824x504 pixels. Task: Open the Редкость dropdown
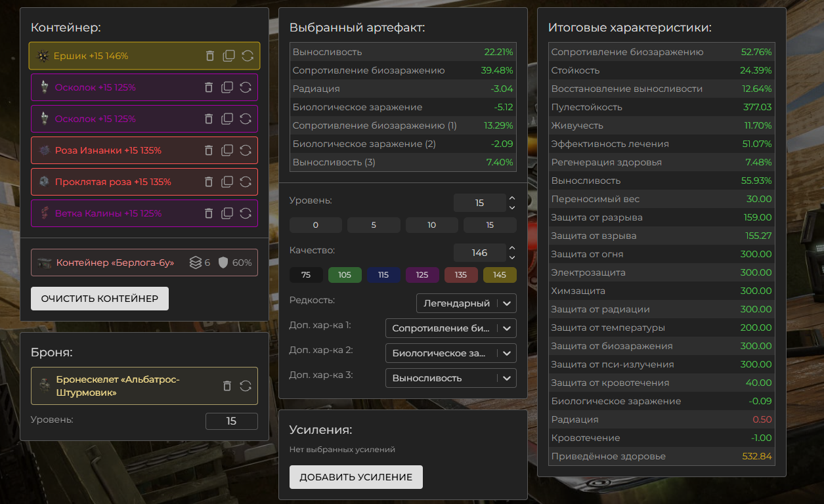coord(466,303)
